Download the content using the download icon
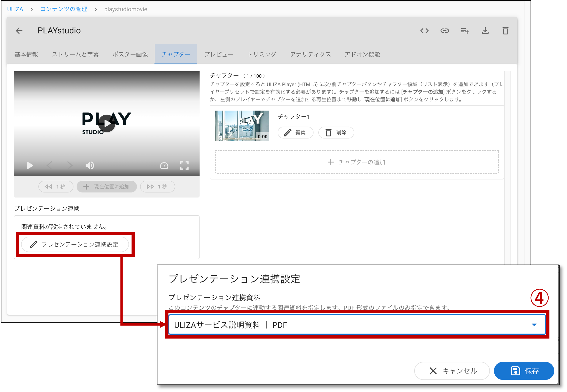The height and width of the screenshot is (392, 567). coord(486,31)
